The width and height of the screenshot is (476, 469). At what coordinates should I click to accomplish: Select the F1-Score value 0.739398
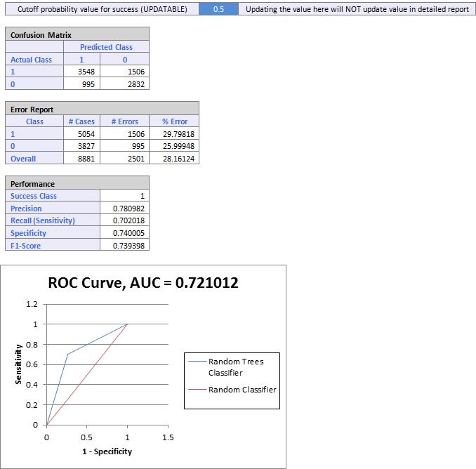pos(125,246)
